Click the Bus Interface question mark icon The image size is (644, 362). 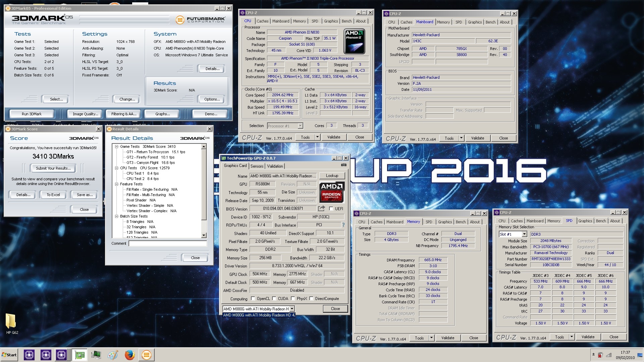pyautogui.click(x=343, y=225)
